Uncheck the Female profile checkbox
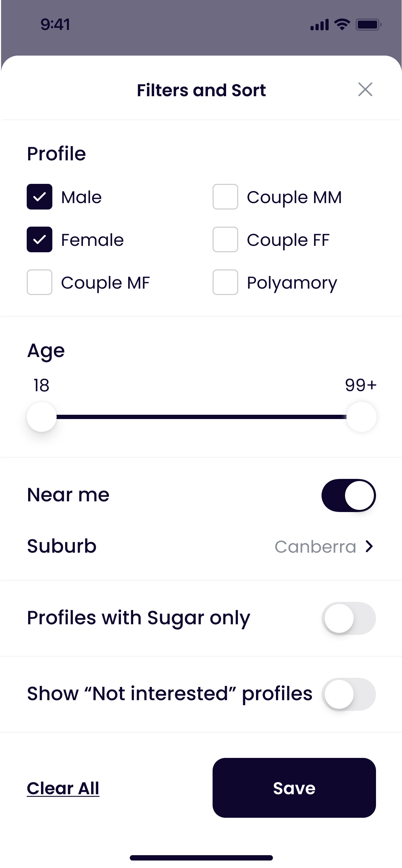This screenshot has width=402, height=868. point(40,239)
